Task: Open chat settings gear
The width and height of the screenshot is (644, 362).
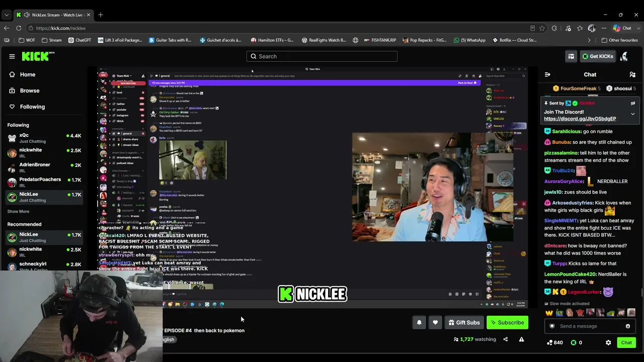Action: [x=608, y=342]
